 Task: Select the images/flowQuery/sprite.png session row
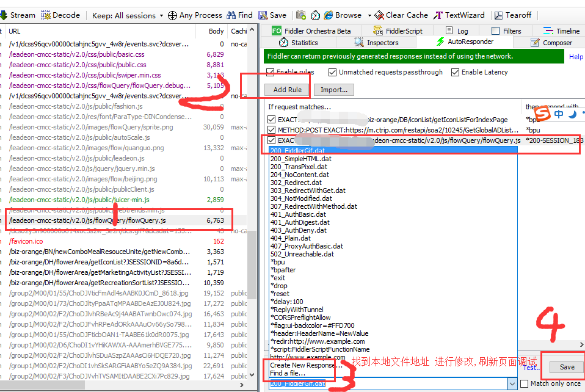pyautogui.click(x=123, y=127)
